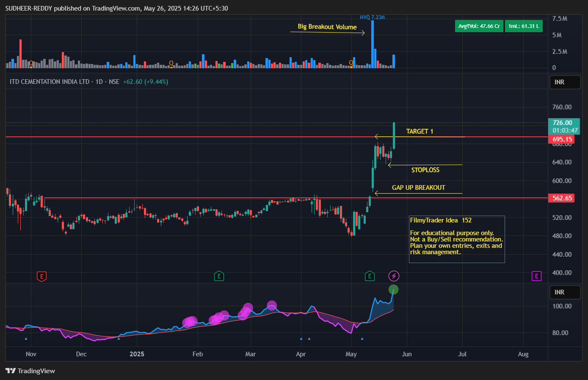Viewport: 588px width, 380px height.
Task: Click the green earnings E marker near February
Action: click(219, 277)
